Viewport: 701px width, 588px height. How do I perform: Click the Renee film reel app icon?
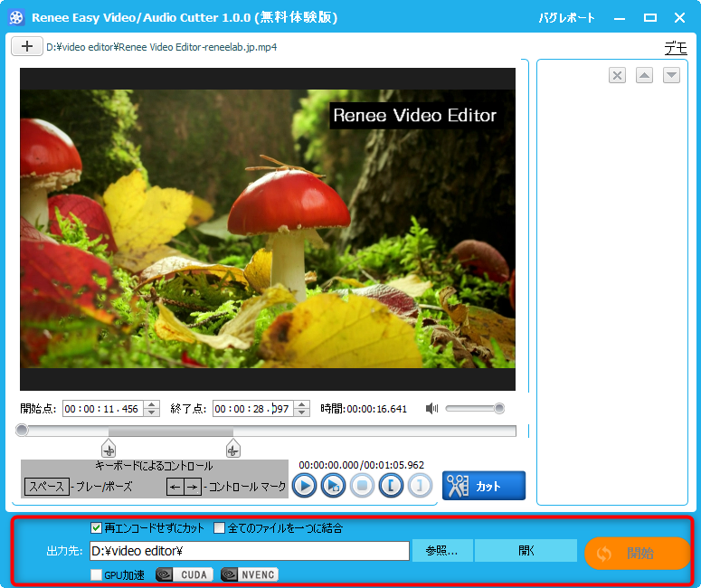pos(16,18)
